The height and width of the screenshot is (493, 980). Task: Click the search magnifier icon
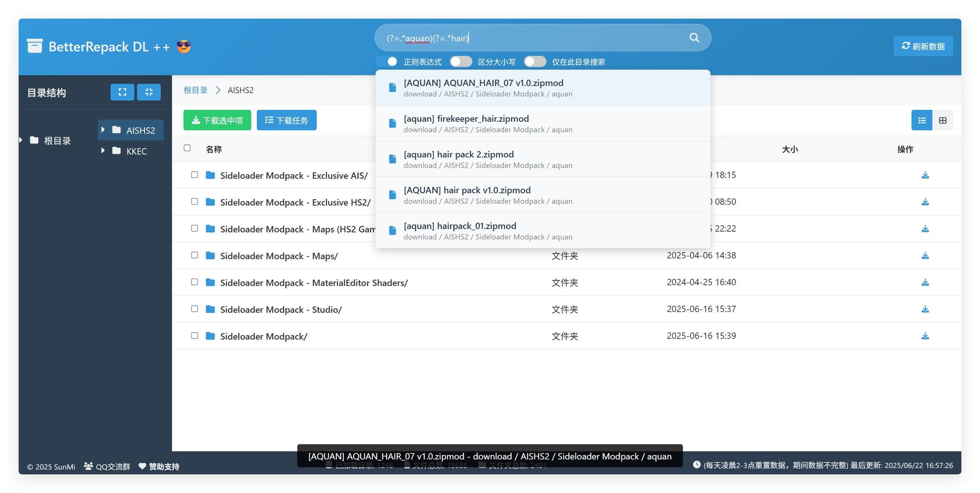694,38
